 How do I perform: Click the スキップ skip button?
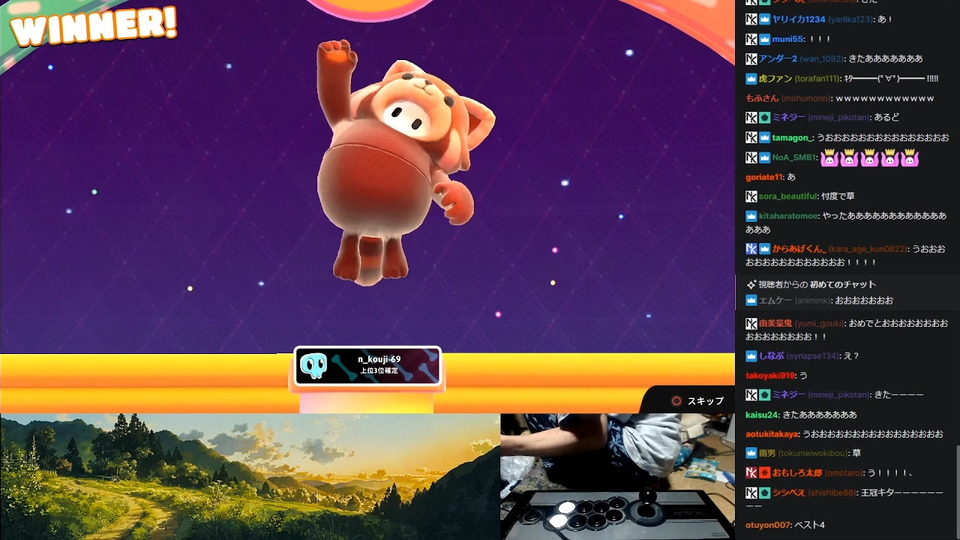point(697,401)
